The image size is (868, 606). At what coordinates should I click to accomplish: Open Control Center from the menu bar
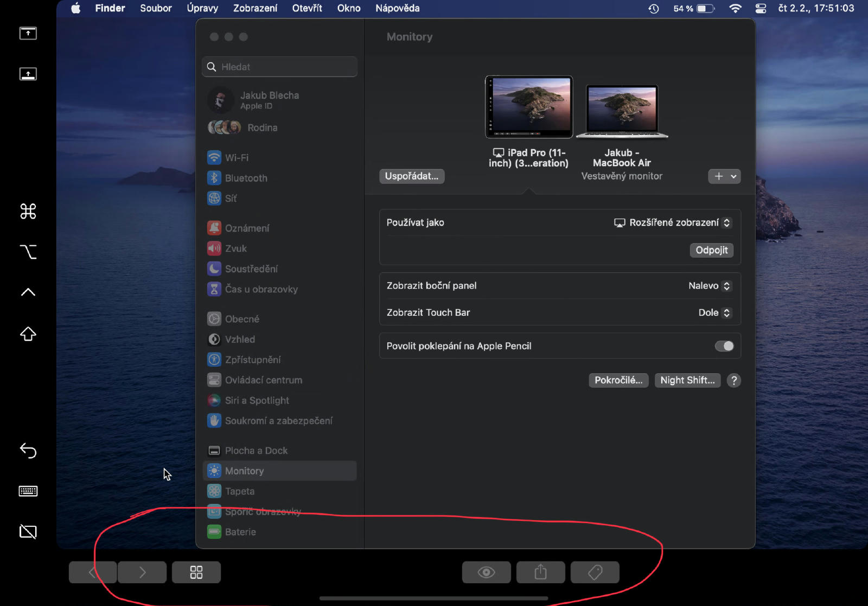pyautogui.click(x=761, y=9)
